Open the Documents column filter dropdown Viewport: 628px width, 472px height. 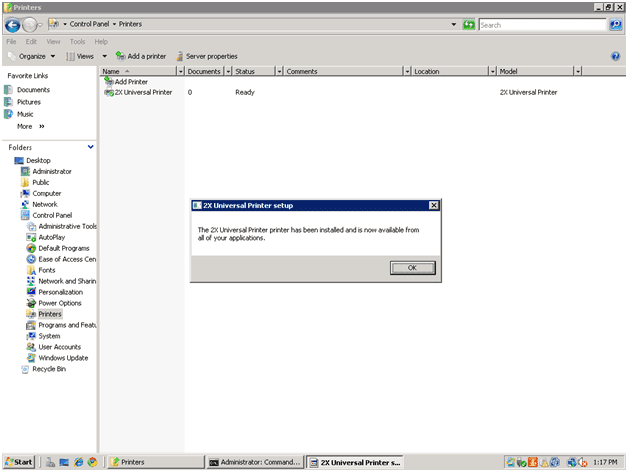click(228, 71)
